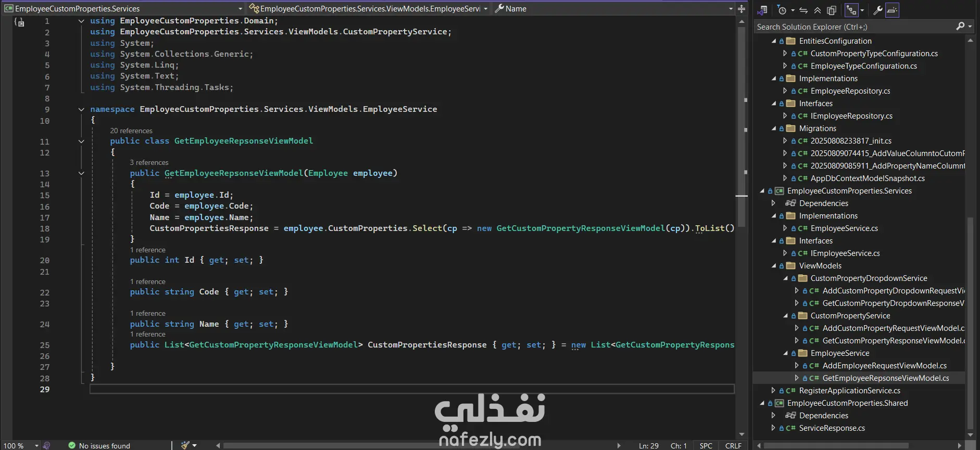Click the search magnifier icon

(x=961, y=26)
